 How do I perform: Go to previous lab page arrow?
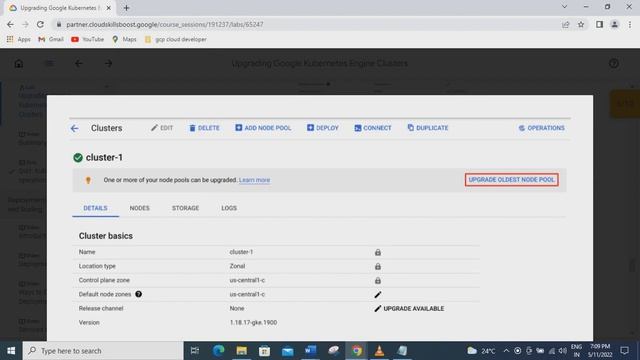pos(78,64)
